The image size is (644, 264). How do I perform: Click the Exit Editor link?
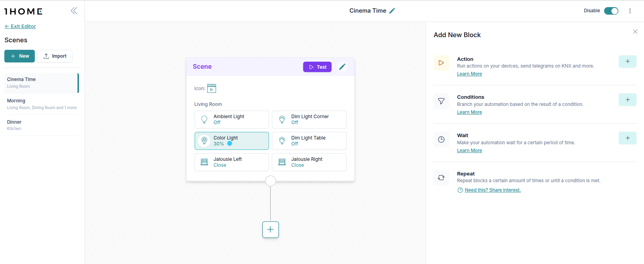pyautogui.click(x=20, y=26)
